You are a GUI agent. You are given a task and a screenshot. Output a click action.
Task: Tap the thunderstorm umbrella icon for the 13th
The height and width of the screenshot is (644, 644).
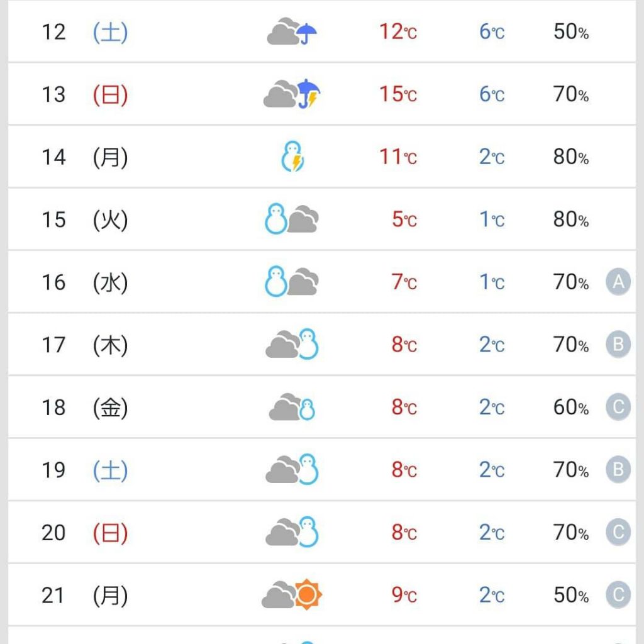coord(292,94)
